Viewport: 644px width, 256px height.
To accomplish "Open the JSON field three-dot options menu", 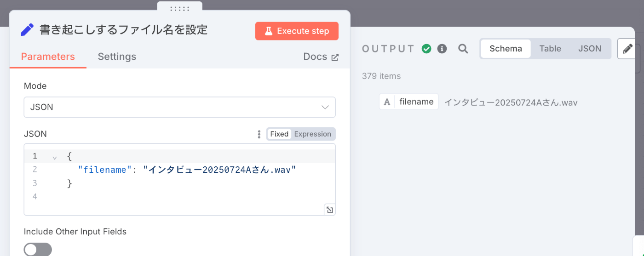I will point(259,134).
